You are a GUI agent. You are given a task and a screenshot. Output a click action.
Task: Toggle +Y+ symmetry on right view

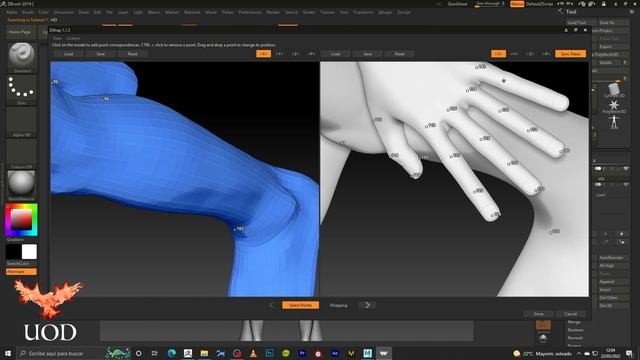pos(514,54)
